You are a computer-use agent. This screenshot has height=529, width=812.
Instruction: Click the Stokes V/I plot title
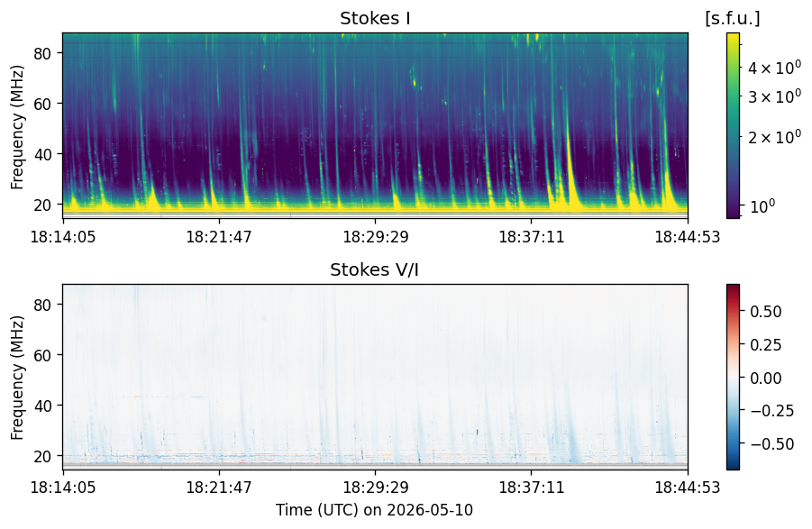pos(374,269)
